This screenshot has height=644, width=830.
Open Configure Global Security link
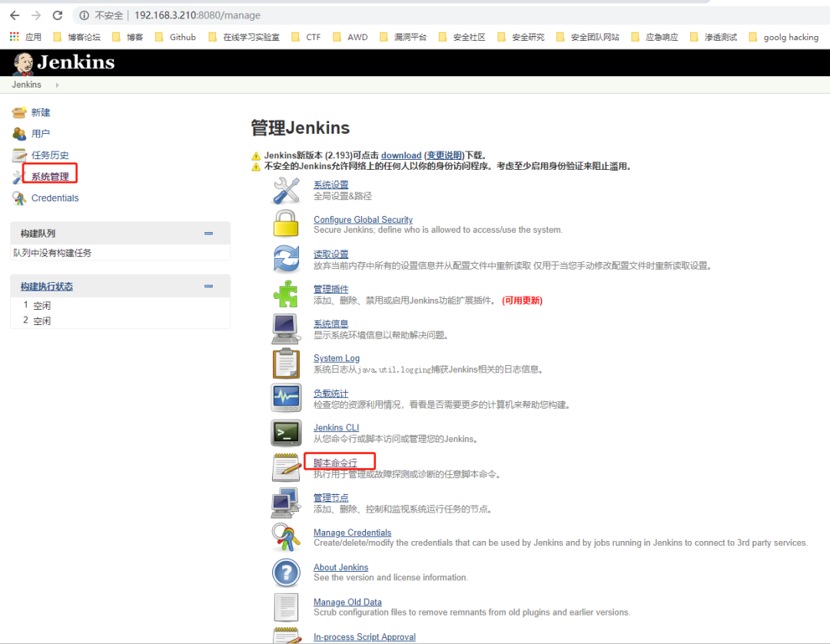click(363, 220)
